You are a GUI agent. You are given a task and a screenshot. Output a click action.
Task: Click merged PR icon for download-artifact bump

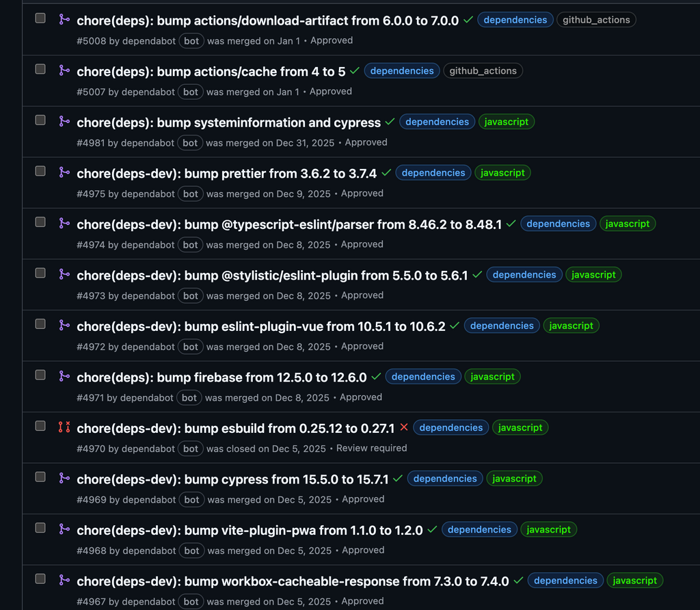point(64,19)
